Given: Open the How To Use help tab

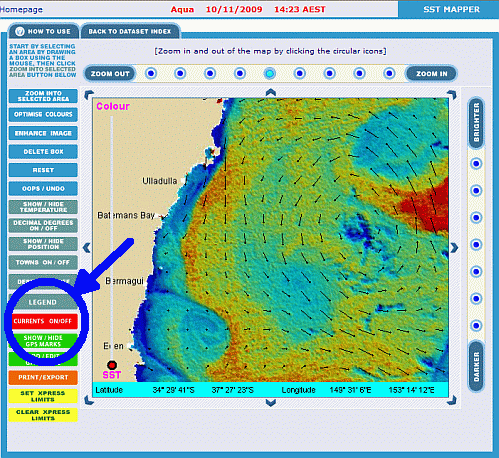Looking at the screenshot, I should (x=43, y=32).
